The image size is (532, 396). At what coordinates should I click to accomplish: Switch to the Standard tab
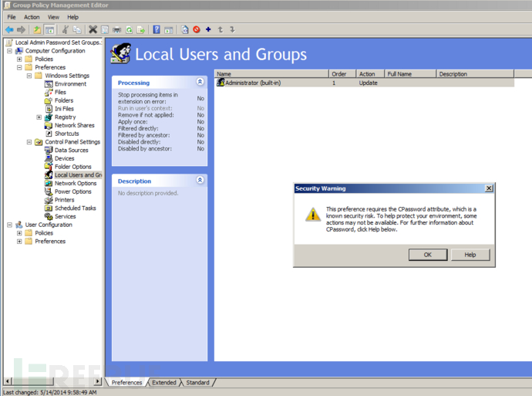tap(198, 382)
